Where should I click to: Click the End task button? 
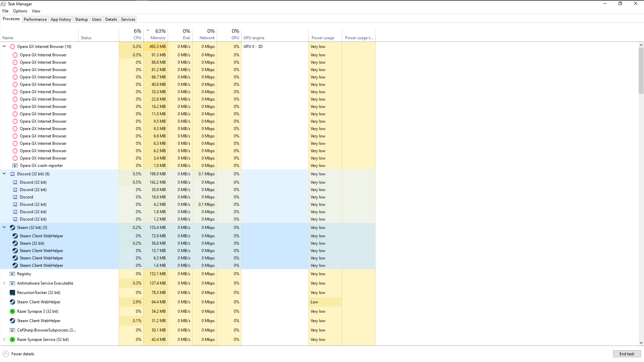tap(627, 354)
